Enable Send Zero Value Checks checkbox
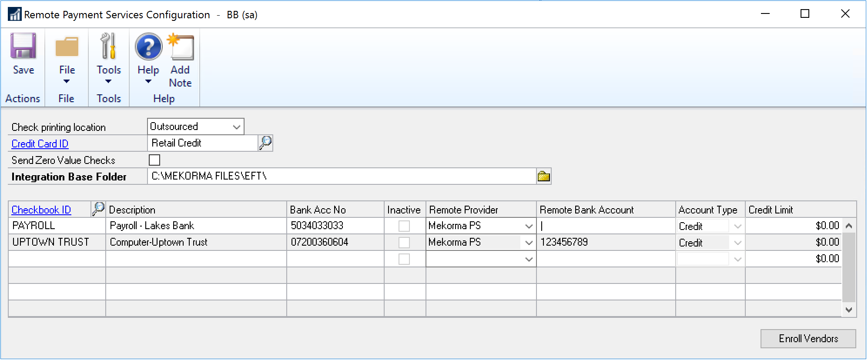This screenshot has height=360, width=868. (x=154, y=160)
